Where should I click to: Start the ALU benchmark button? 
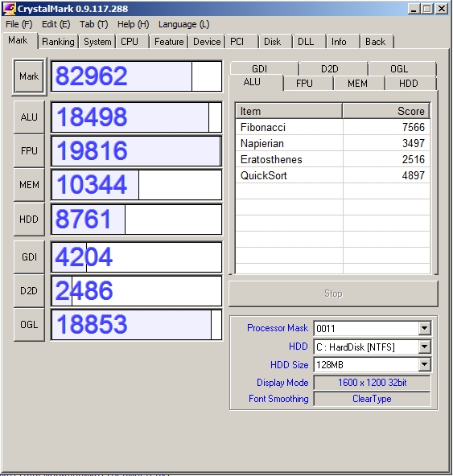click(29, 117)
